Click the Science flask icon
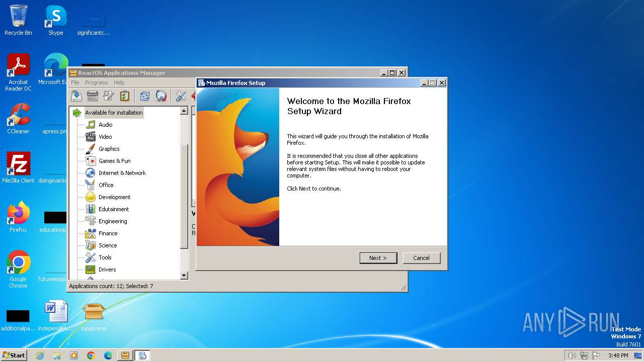Viewport: 644px width, 362px height. click(91, 245)
